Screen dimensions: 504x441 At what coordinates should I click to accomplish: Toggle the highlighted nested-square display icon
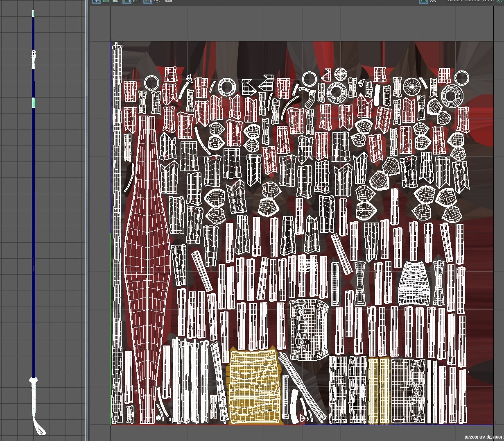pos(127,1)
